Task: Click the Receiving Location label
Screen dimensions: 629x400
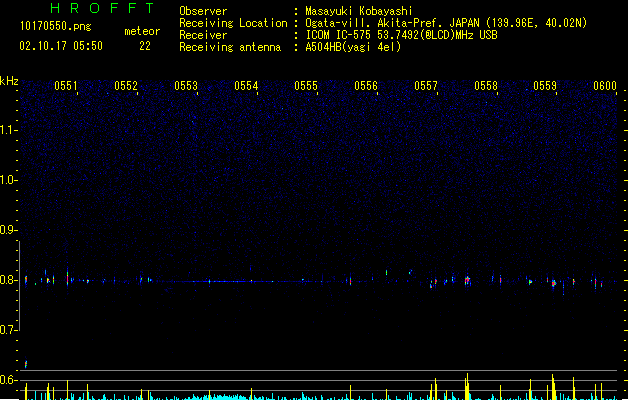Action: 233,23
